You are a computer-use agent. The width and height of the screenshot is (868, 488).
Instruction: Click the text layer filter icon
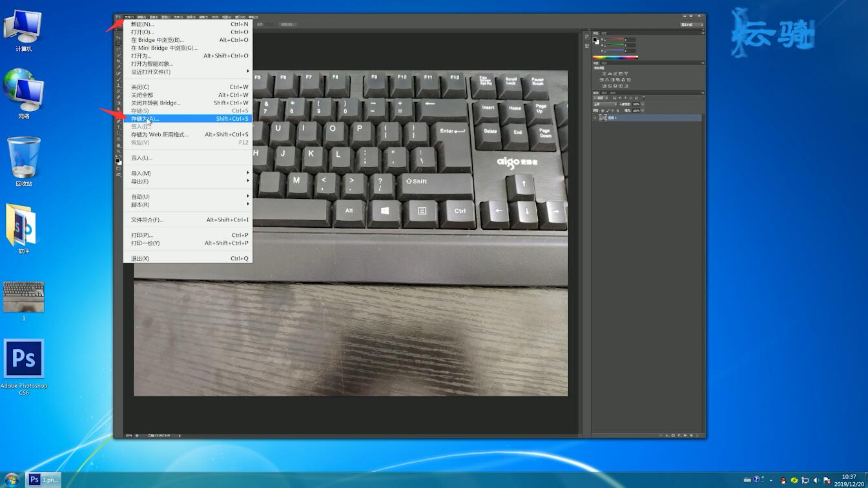pyautogui.click(x=625, y=97)
